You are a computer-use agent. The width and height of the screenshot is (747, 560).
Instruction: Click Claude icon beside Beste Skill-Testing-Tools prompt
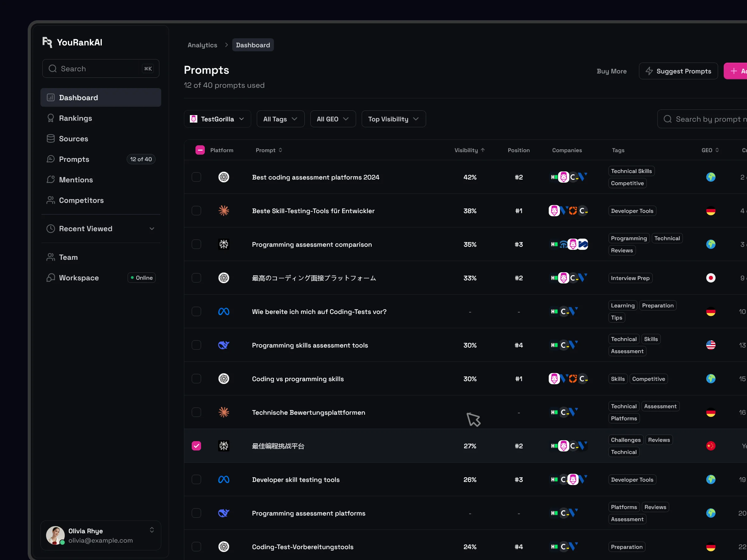[x=223, y=211]
